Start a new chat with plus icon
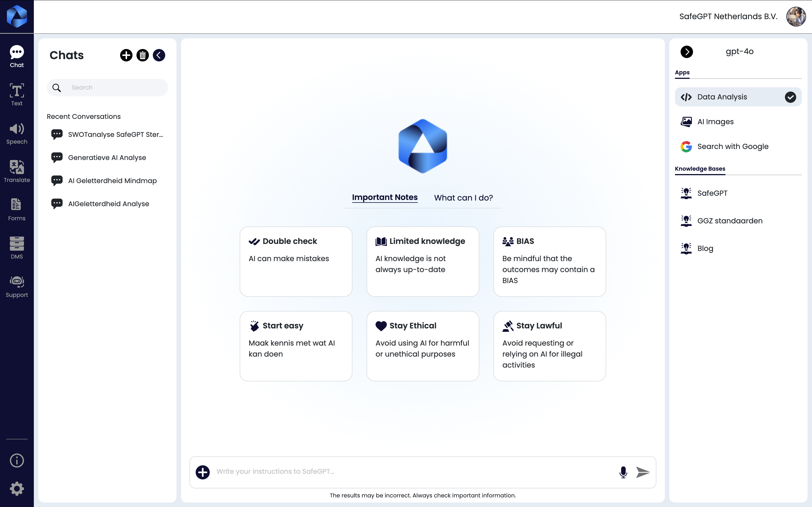The width and height of the screenshot is (812, 507). click(126, 55)
